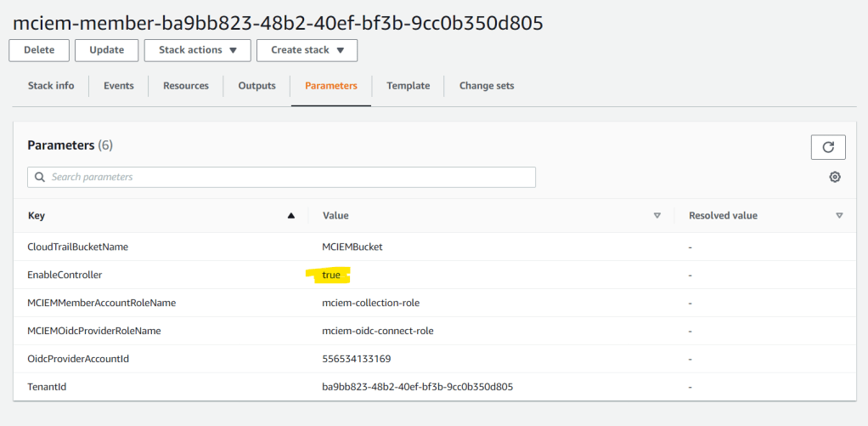Viewport: 868px width, 426px height.
Task: Click Resolved value column sort arrow
Action: tap(839, 216)
